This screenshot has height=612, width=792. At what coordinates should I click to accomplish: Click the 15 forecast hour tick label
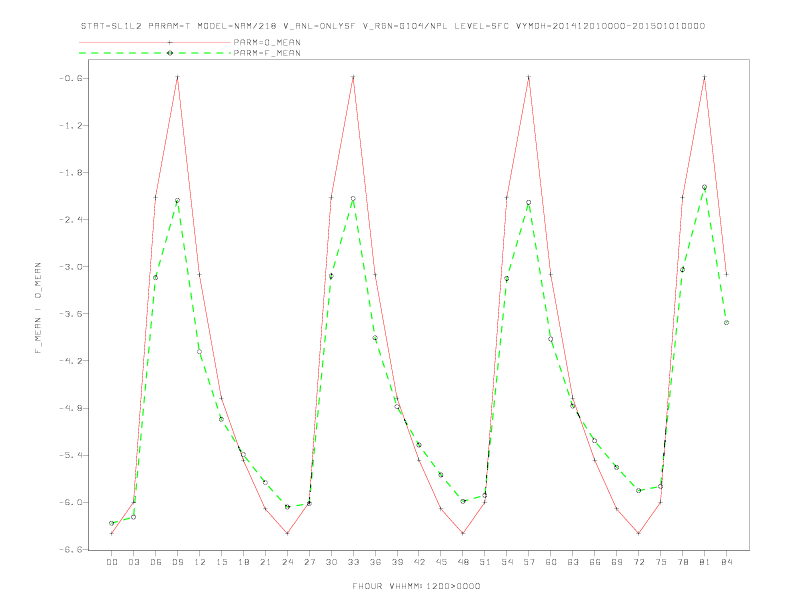(221, 562)
